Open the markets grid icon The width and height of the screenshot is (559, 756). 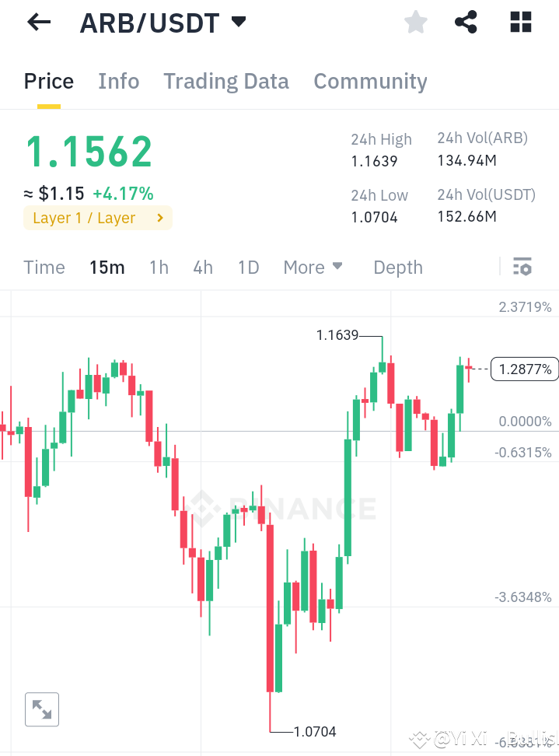(x=519, y=22)
